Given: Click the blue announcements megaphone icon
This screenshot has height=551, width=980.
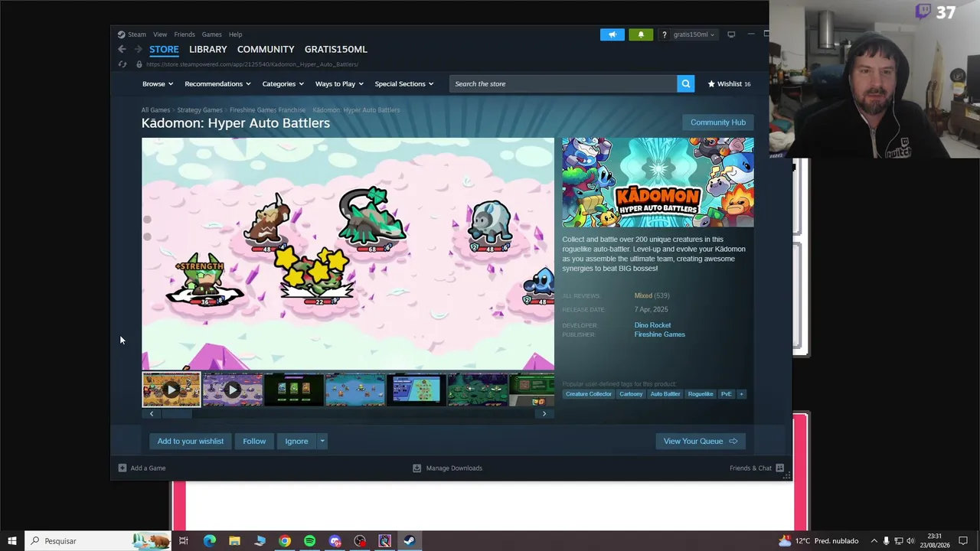Looking at the screenshot, I should click(x=612, y=34).
